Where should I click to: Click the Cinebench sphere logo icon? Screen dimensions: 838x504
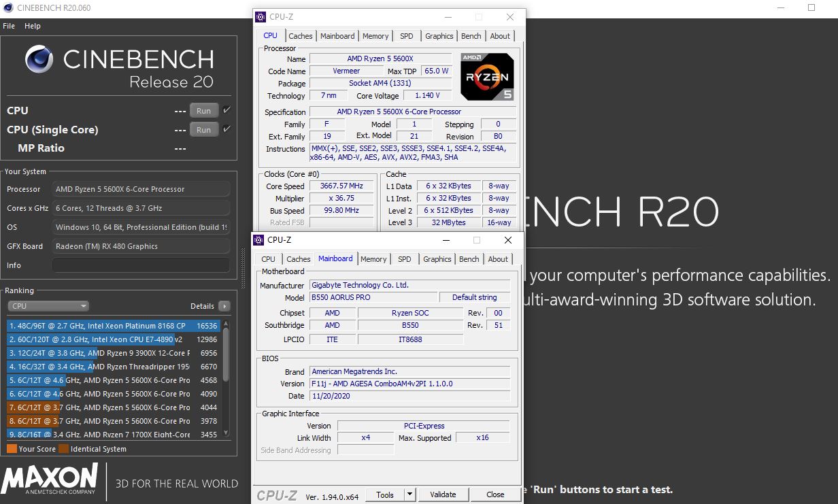[x=39, y=60]
